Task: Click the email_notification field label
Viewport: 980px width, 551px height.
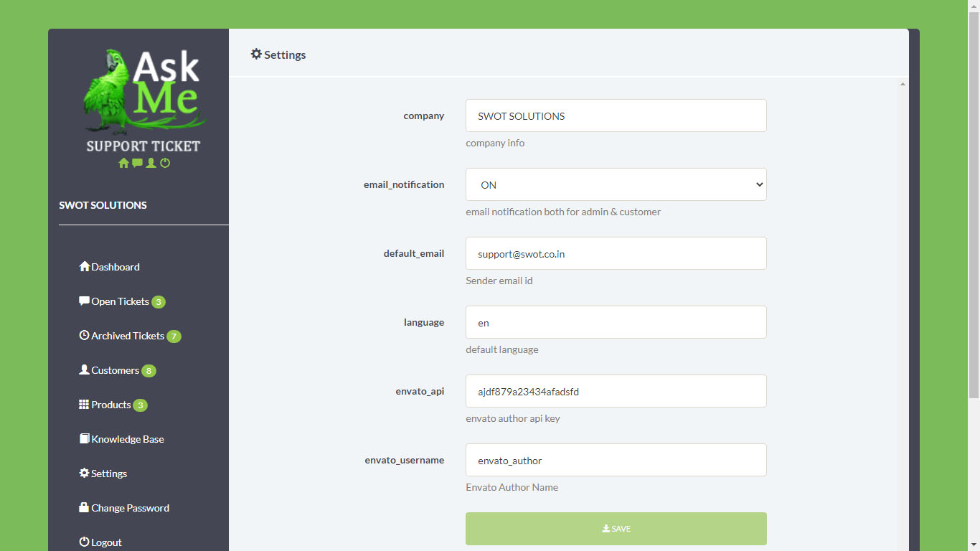Action: (404, 184)
